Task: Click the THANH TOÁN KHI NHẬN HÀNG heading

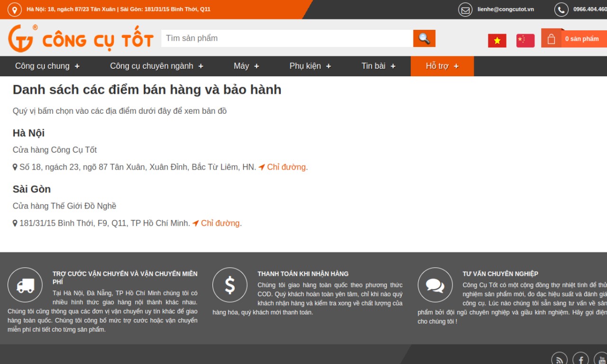Action: [x=303, y=274]
